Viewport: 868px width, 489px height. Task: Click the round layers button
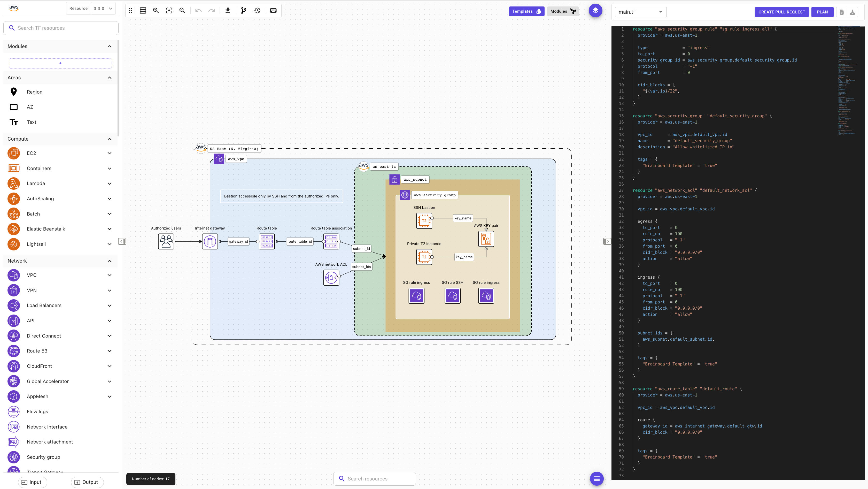click(x=595, y=10)
